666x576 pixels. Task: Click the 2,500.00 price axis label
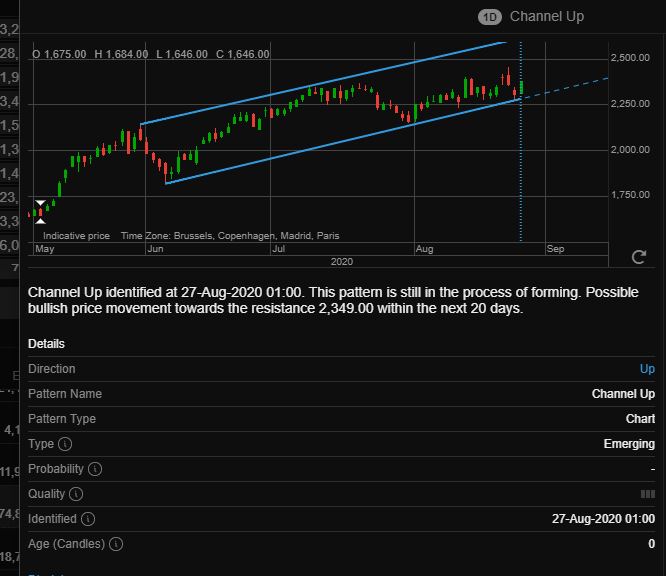click(630, 58)
